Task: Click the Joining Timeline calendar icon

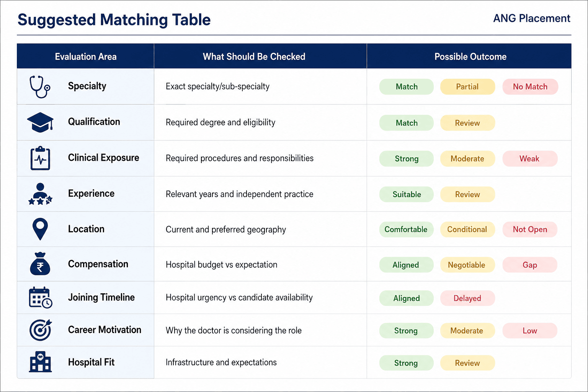Action: [41, 297]
